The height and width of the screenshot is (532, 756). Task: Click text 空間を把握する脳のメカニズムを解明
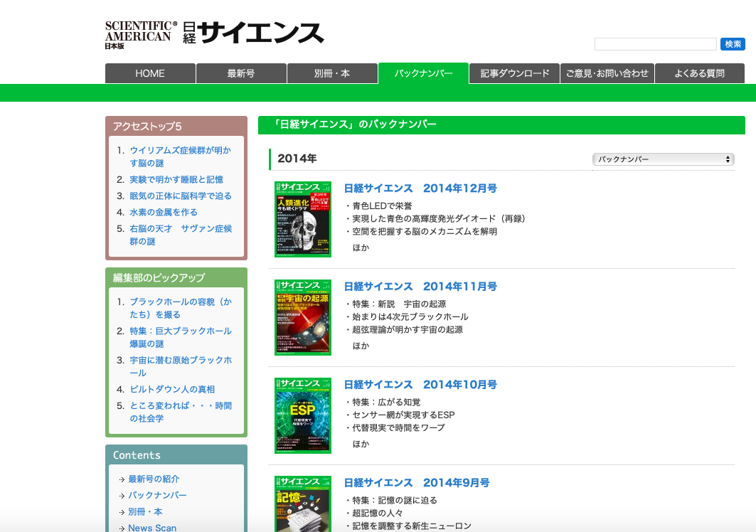tap(425, 232)
